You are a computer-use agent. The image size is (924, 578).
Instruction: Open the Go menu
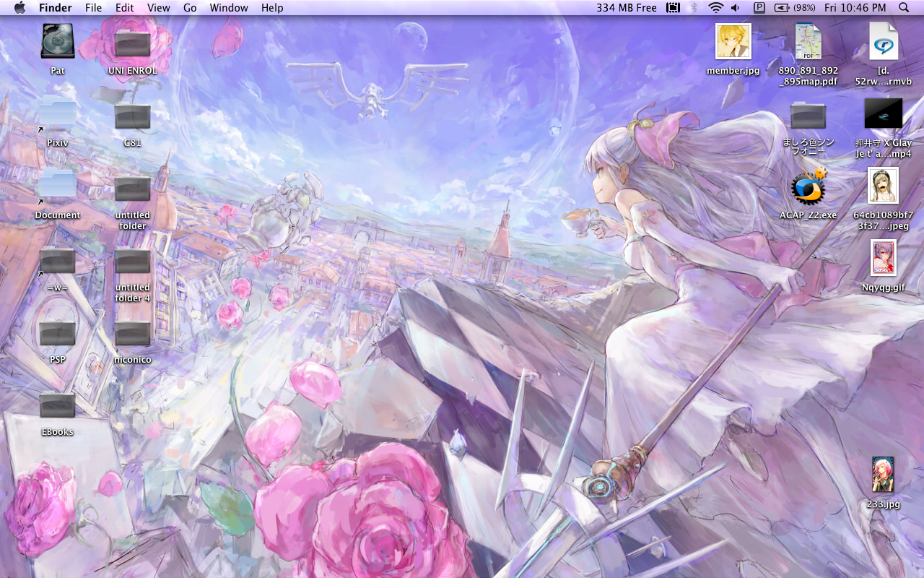click(x=190, y=8)
